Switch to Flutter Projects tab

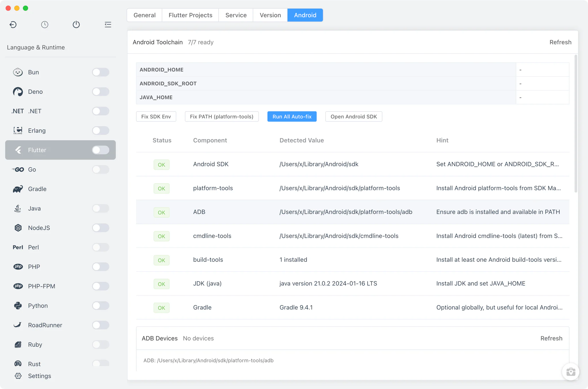pyautogui.click(x=190, y=15)
